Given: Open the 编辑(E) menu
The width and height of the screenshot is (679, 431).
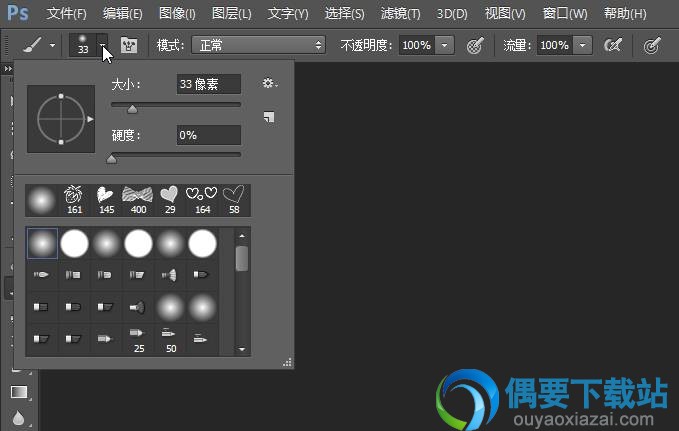Looking at the screenshot, I should (123, 13).
